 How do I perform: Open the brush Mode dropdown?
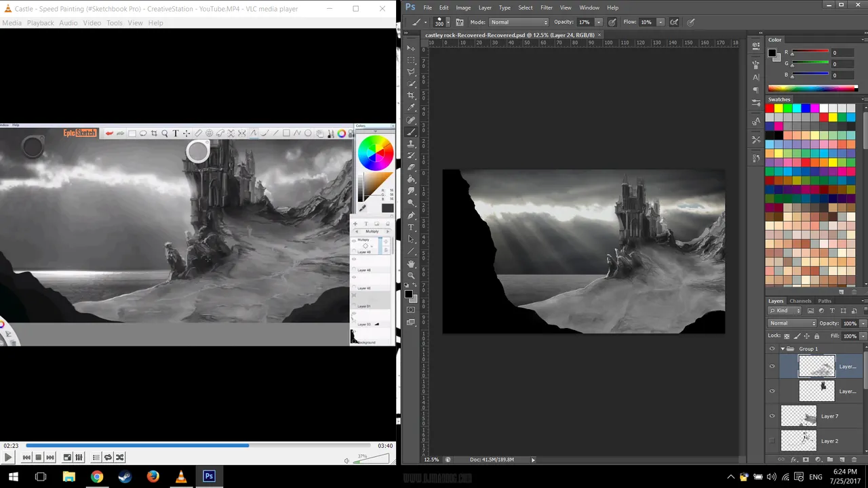click(x=519, y=22)
